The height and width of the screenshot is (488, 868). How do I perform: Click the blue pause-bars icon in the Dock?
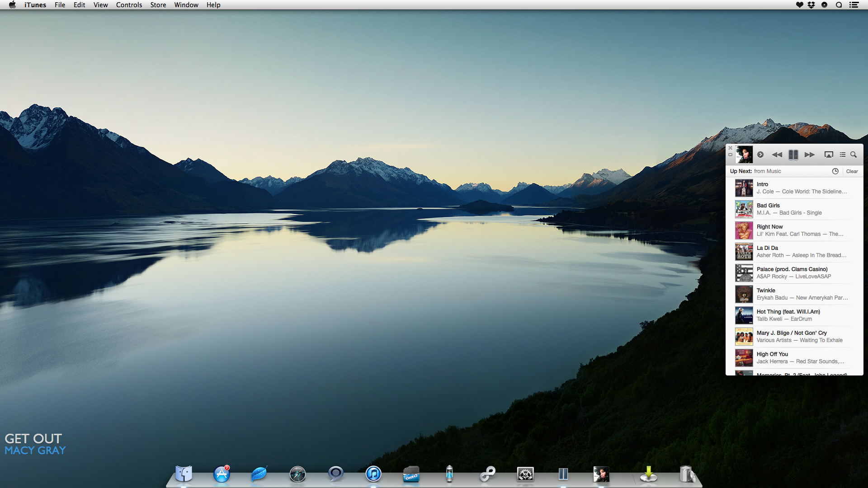(x=563, y=474)
